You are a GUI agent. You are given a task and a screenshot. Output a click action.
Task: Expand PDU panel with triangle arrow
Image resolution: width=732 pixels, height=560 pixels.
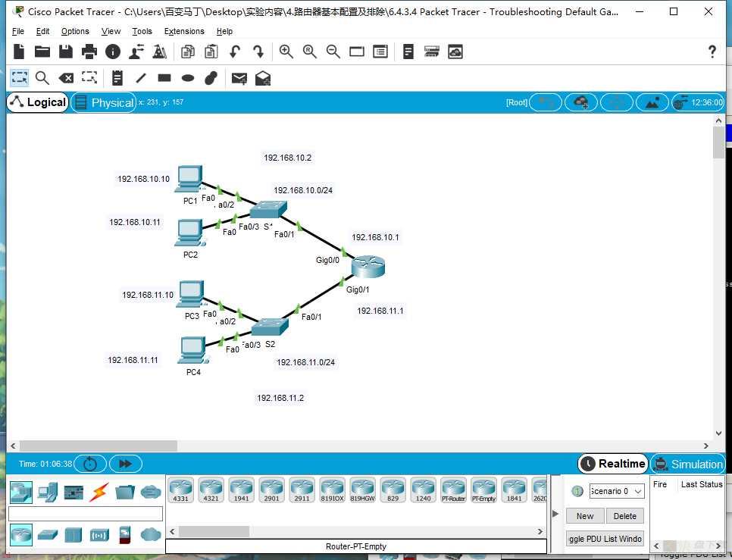pos(555,513)
